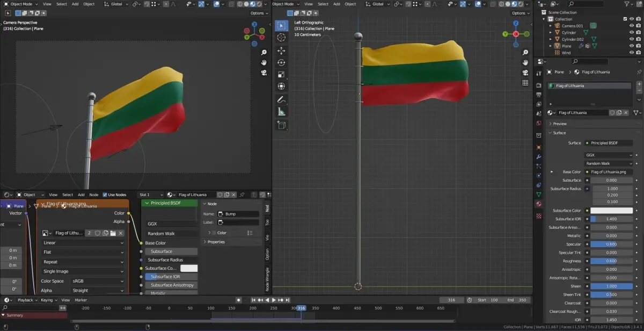The width and height of the screenshot is (644, 331).
Task: Hide Plane in viewport via eye icon
Action: (631, 46)
